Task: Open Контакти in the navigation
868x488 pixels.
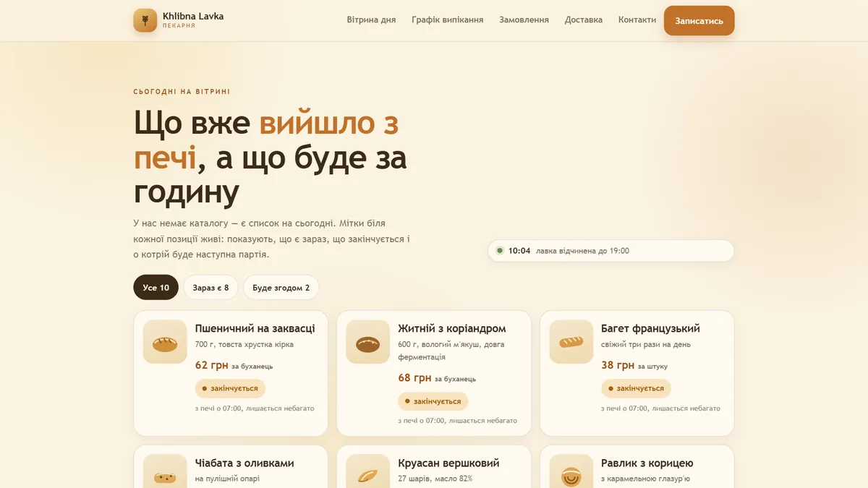Action: 637,20
